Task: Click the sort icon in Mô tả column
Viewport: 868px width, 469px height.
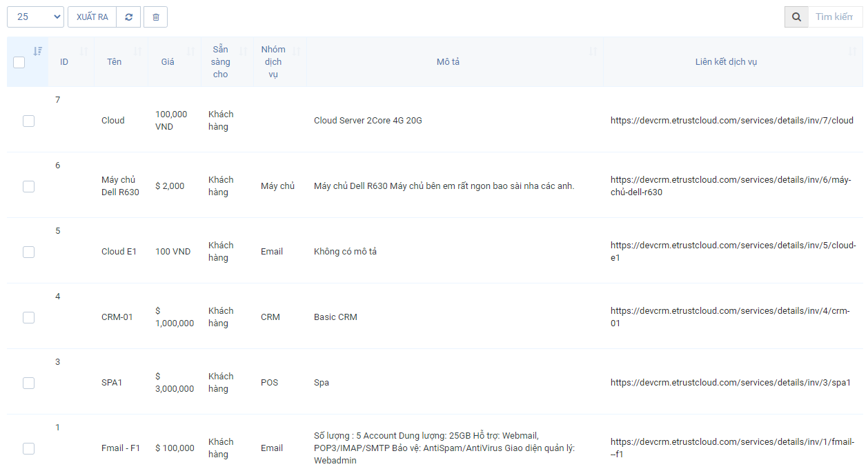Action: coord(593,51)
